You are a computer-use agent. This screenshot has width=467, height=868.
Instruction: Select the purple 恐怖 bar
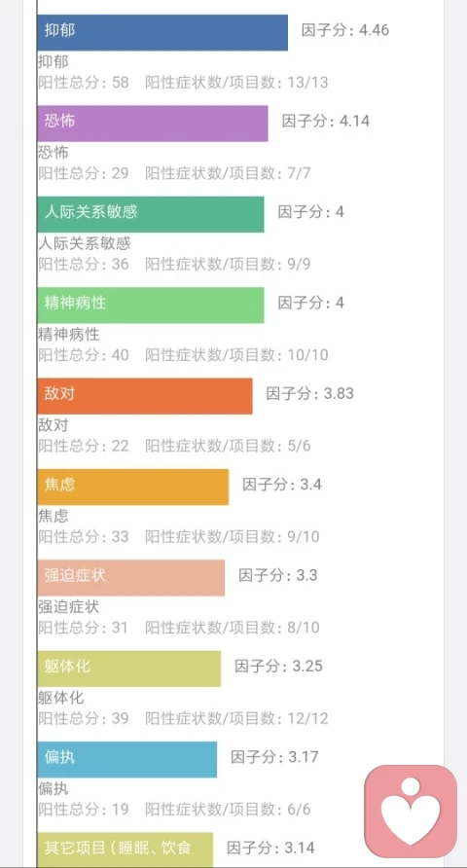pyautogui.click(x=153, y=124)
